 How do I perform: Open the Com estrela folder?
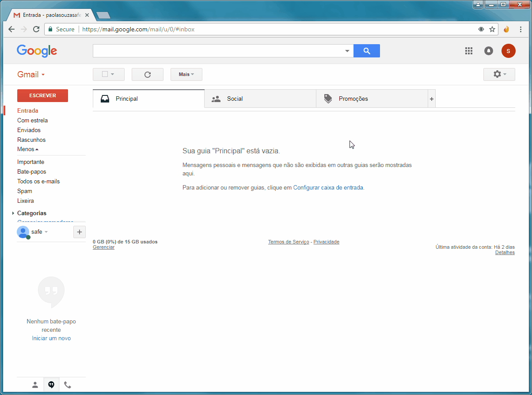click(x=33, y=121)
